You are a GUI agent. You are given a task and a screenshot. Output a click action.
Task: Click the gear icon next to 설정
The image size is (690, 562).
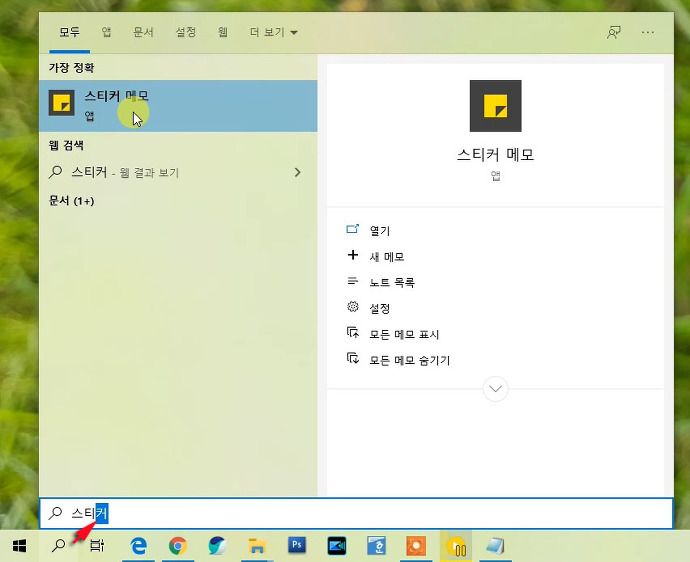coord(352,306)
